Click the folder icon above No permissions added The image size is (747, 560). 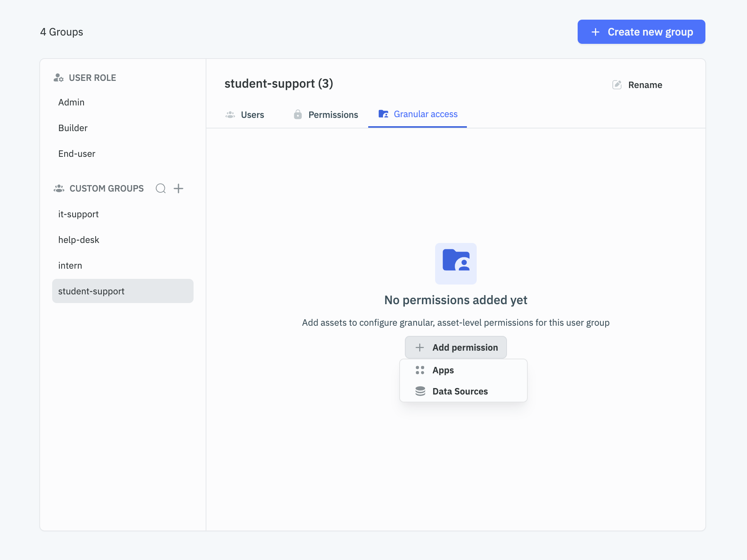pos(456,263)
